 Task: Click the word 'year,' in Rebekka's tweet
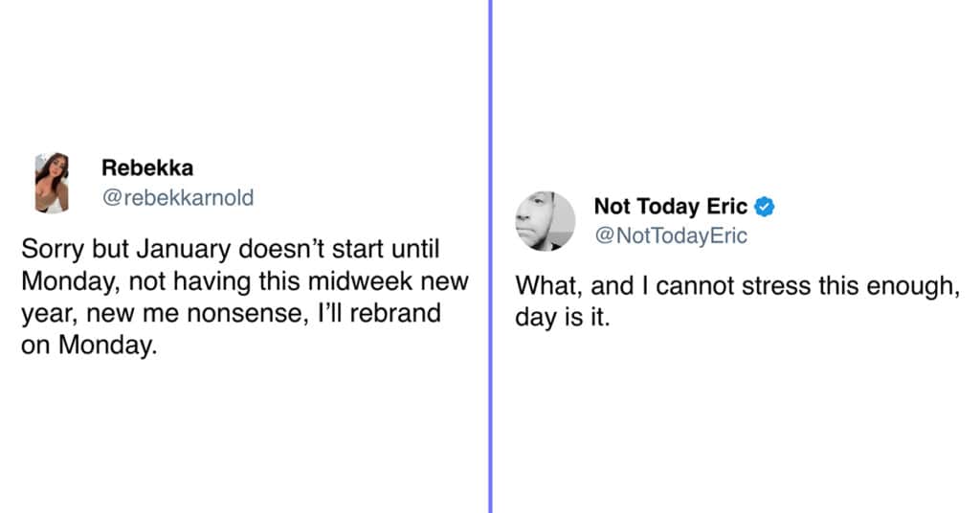click(50, 314)
